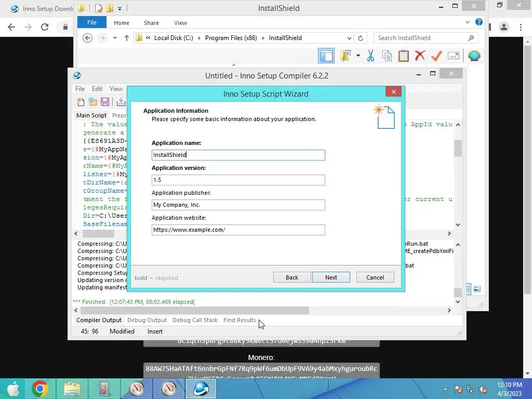Click Properties icon in Explorer quick access toolbar
Viewport: 532px width, 399px height.
[98, 8]
